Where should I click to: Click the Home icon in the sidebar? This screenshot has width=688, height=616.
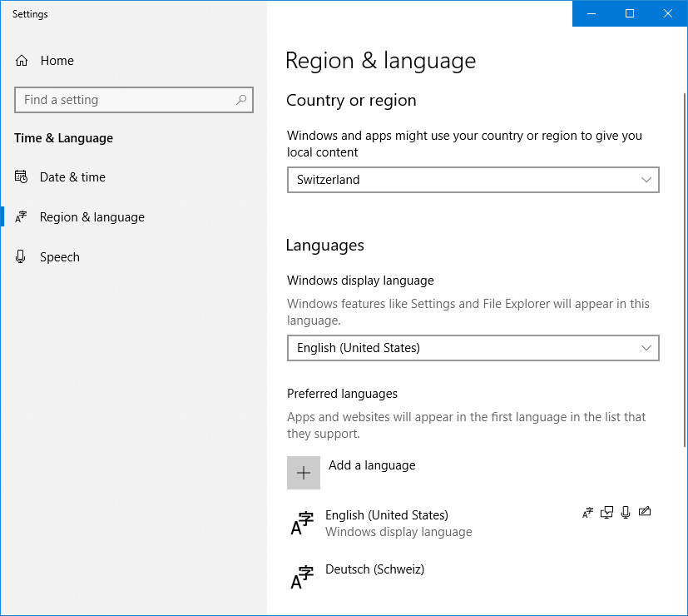coord(22,61)
